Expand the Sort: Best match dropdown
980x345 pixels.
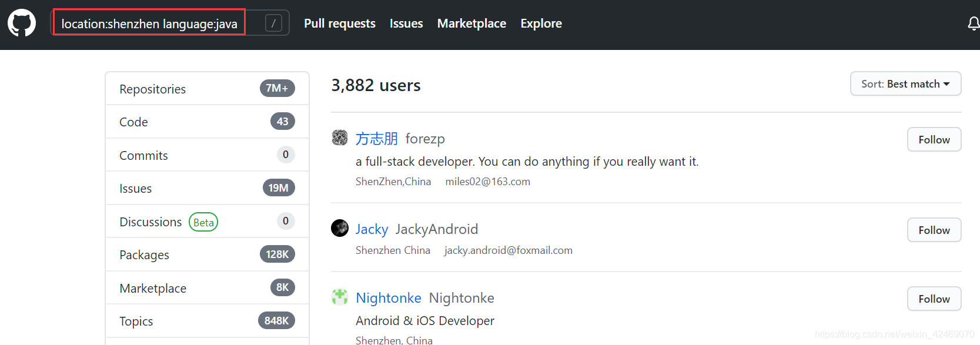click(x=905, y=83)
